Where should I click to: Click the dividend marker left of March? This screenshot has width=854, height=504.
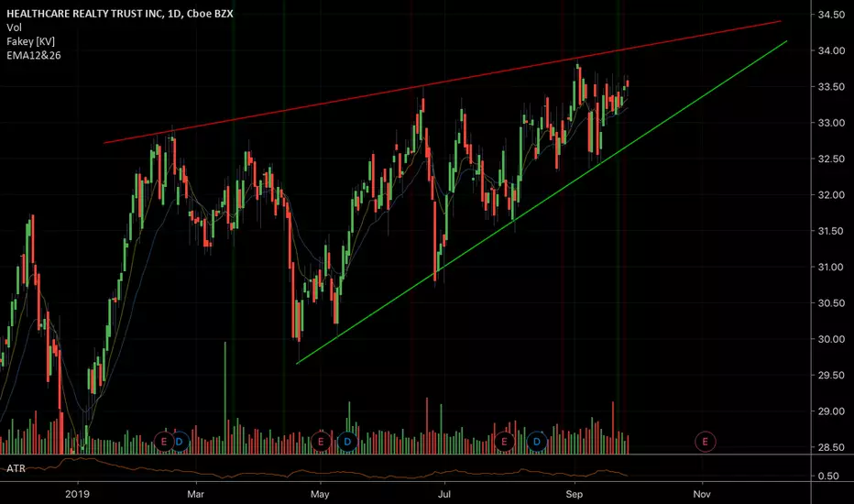pyautogui.click(x=180, y=442)
